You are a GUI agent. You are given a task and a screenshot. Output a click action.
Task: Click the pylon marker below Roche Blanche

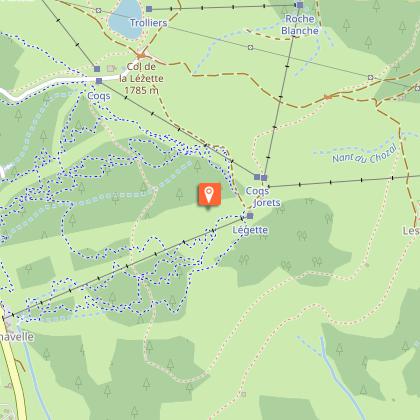pos(250,48)
